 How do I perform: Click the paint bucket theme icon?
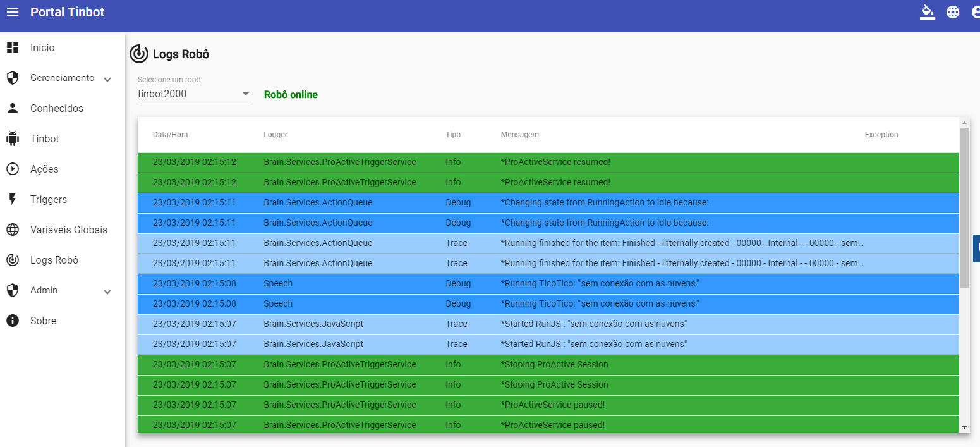point(927,12)
